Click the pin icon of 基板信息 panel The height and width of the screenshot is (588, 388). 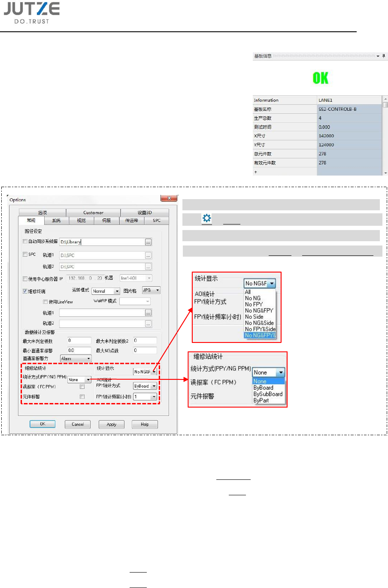(x=384, y=56)
